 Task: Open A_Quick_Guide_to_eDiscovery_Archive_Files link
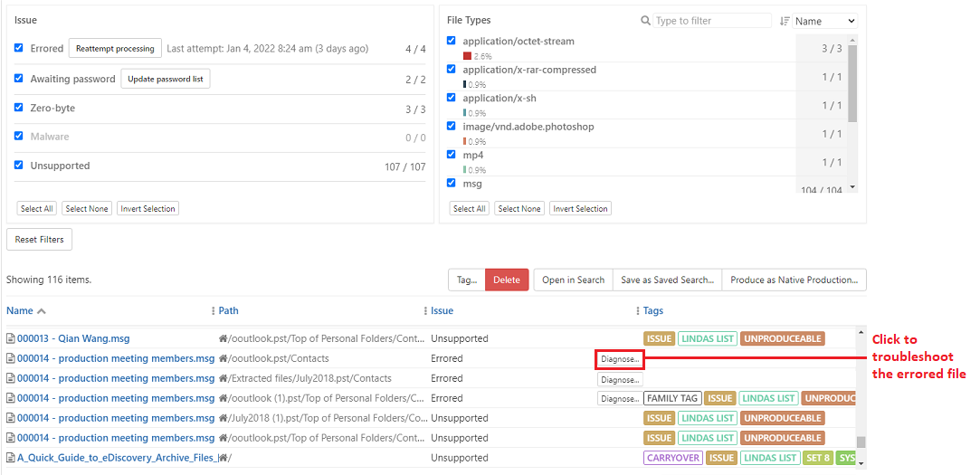(118, 458)
